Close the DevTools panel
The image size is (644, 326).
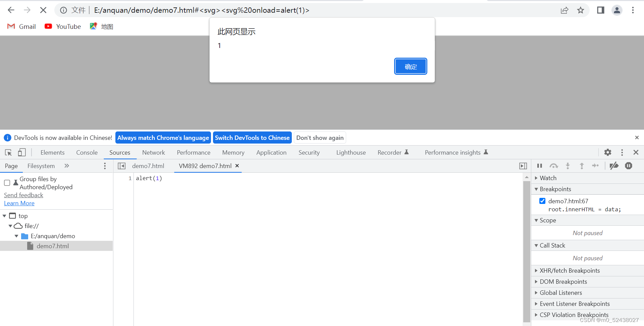(x=636, y=153)
